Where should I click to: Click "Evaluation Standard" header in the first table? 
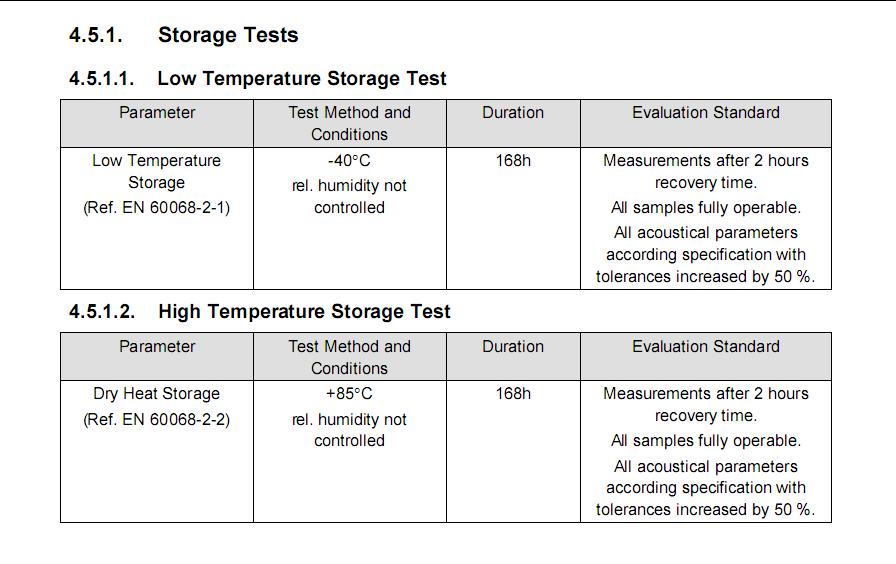[705, 113]
